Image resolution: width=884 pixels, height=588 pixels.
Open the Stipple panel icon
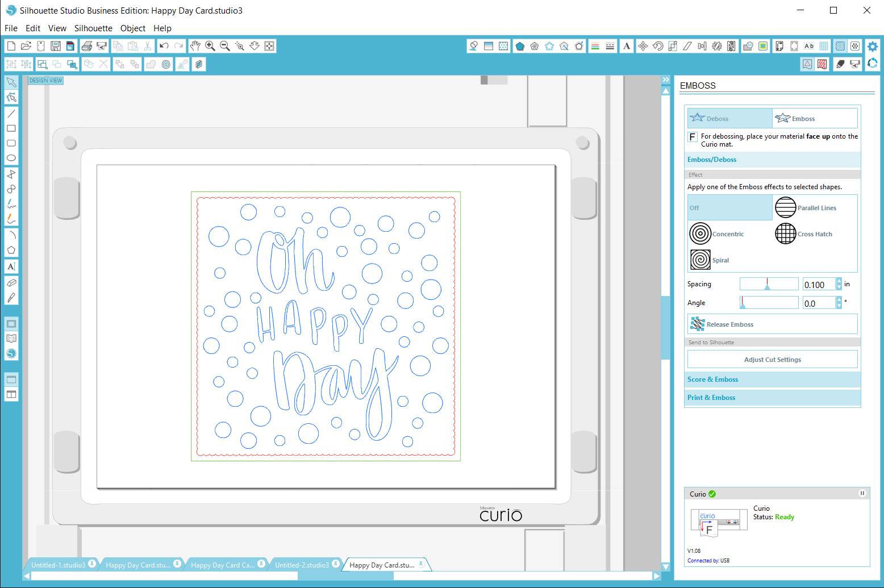pyautogui.click(x=855, y=46)
